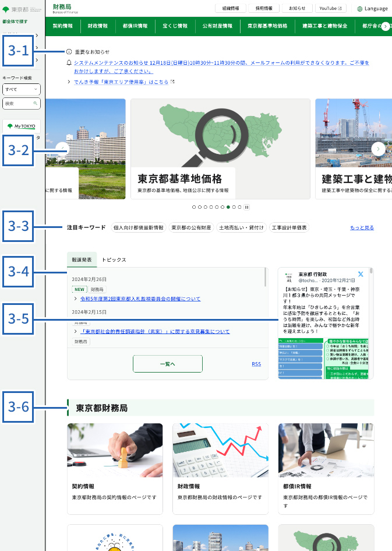Click the 東京都 行財政 account avatar
392x551 pixels.
click(289, 278)
